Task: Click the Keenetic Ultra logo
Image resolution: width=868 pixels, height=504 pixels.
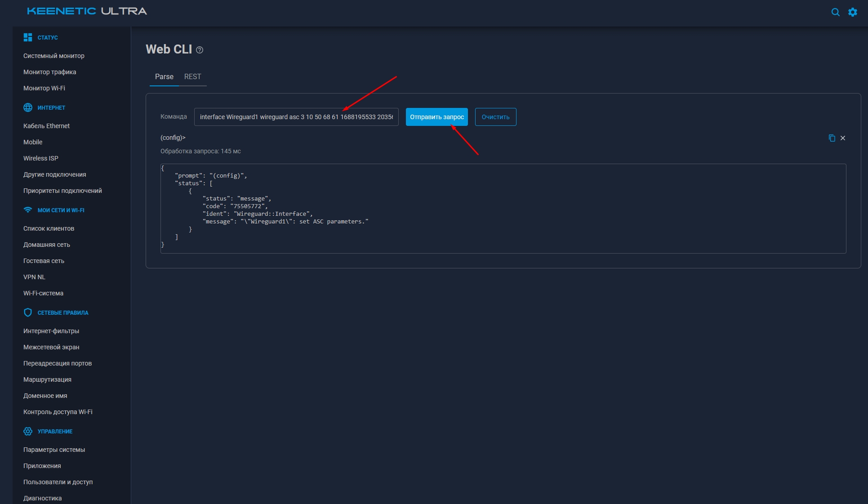Action: pos(87,11)
